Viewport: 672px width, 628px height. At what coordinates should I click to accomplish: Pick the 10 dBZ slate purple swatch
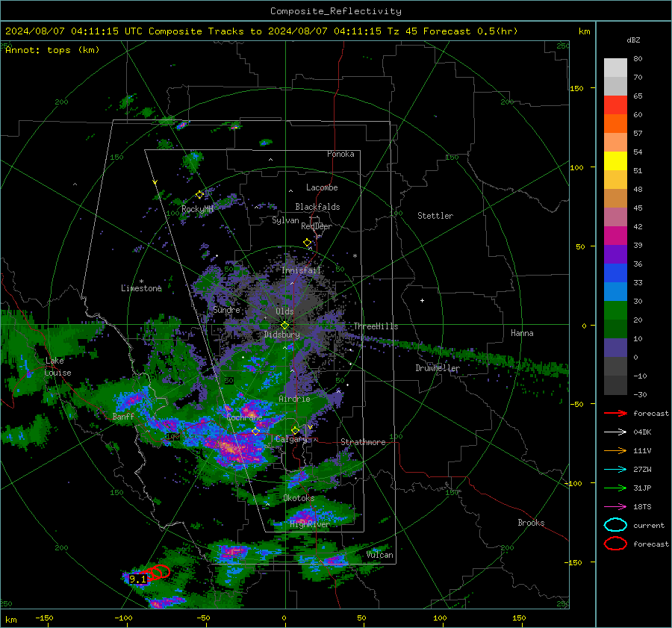[x=615, y=348]
